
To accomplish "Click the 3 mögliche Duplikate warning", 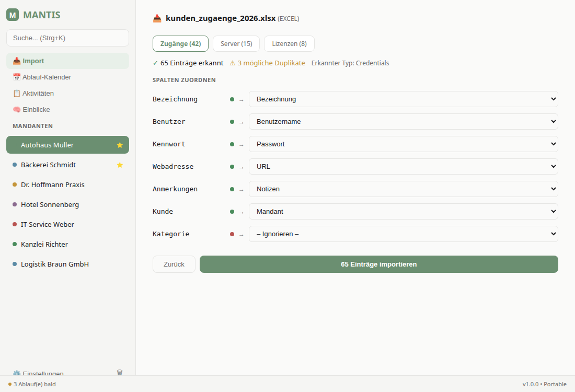I will [x=267, y=63].
